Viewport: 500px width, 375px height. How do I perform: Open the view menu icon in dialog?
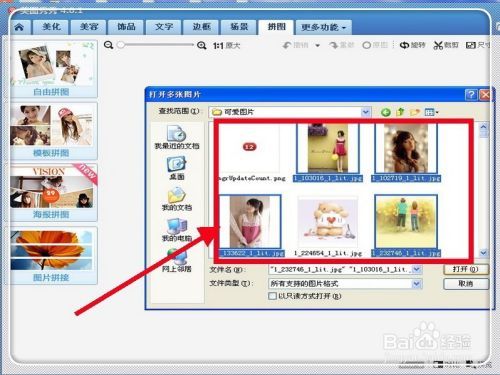click(x=431, y=112)
